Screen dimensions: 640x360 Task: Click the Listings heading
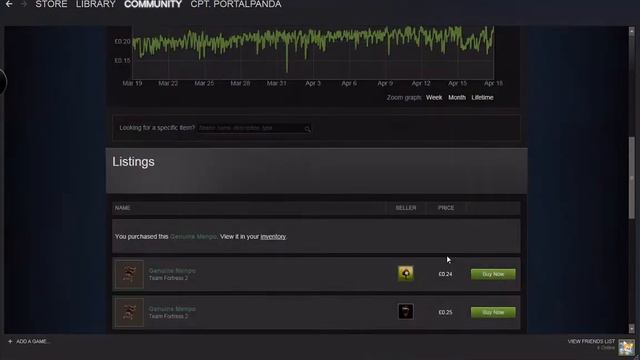(133, 162)
